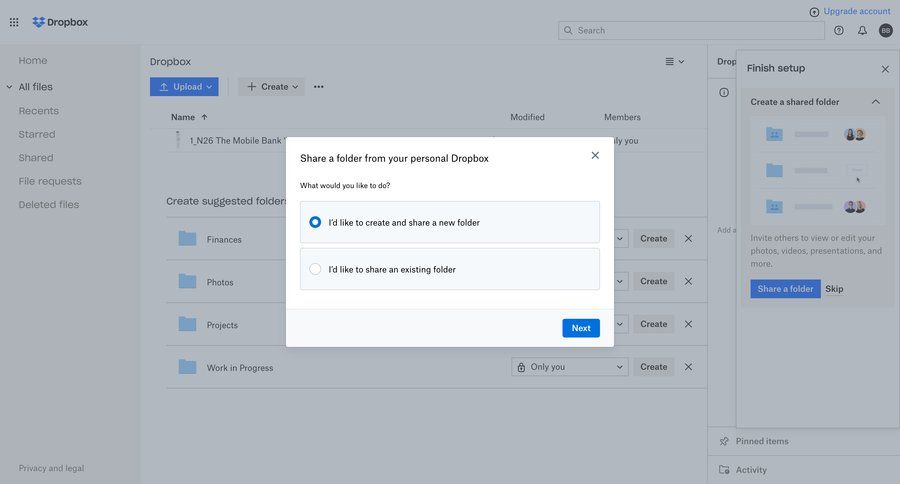Go to Home in the sidebar
Screen dimensions: 900x484
click(33, 60)
